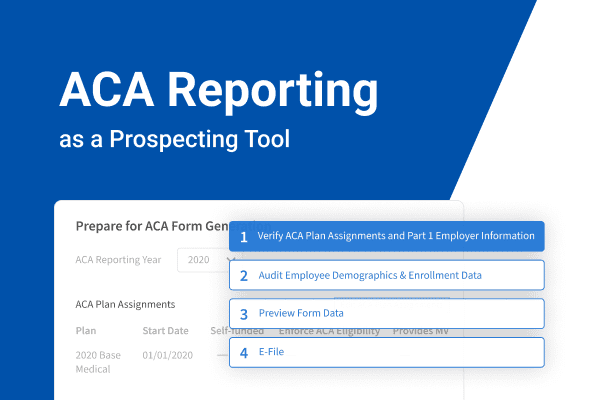Click the ACA Reporting banner title
The image size is (600, 400).
[218, 91]
